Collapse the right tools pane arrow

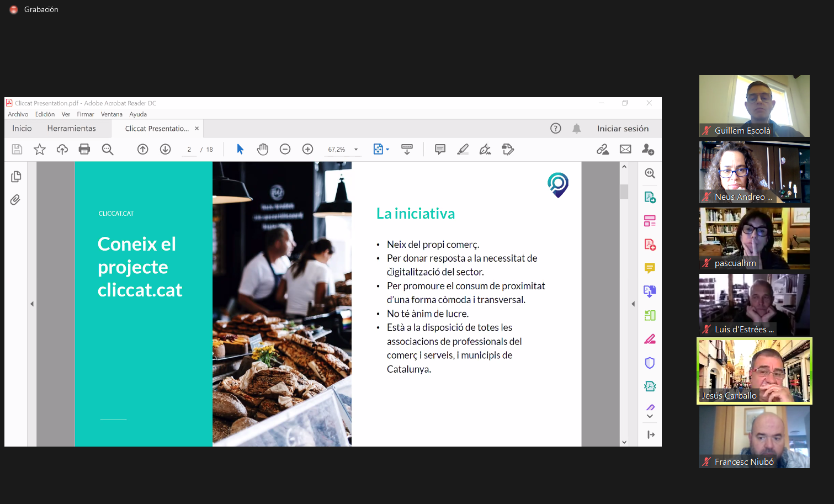tap(633, 304)
